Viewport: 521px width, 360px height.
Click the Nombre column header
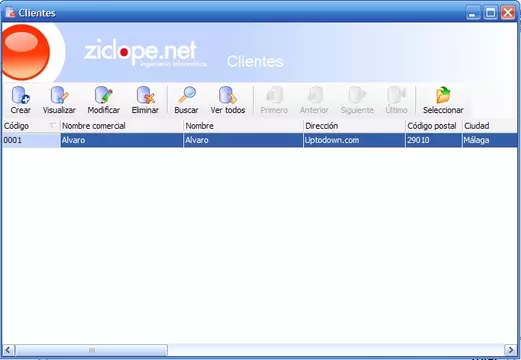click(x=243, y=126)
